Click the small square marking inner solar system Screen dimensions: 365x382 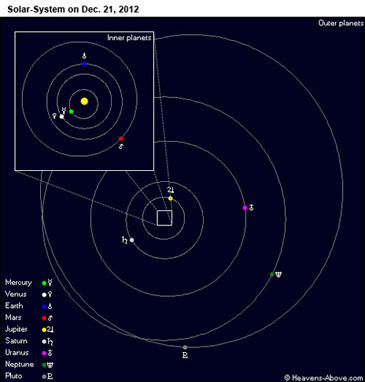coord(165,218)
